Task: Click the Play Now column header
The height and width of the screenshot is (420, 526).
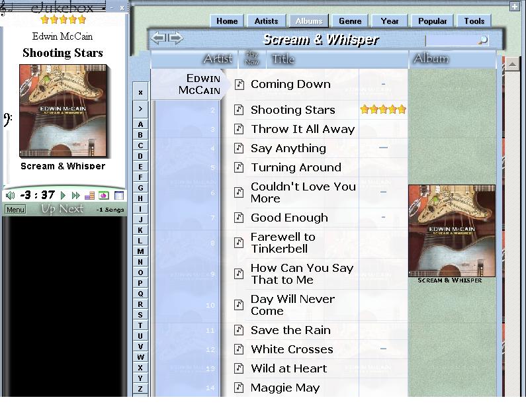Action: 252,58
